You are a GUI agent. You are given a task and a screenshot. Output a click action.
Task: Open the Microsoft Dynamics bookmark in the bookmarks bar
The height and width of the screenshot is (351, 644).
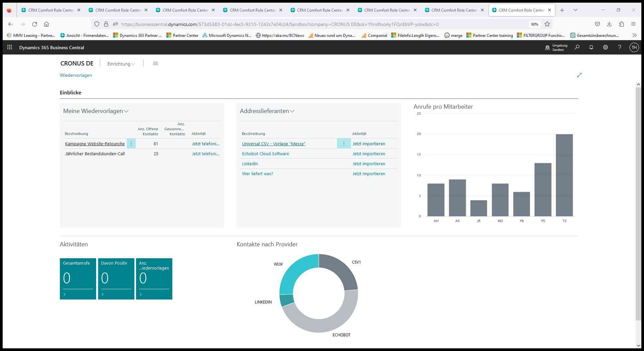click(228, 35)
